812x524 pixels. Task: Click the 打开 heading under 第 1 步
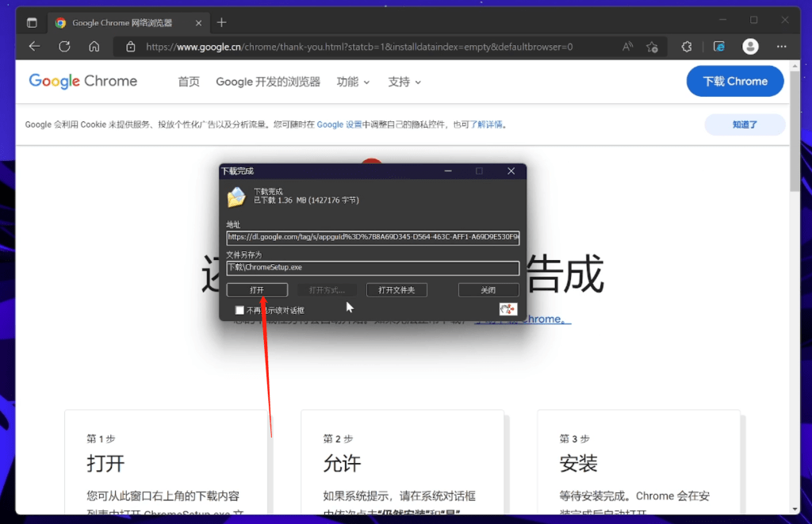click(105, 464)
